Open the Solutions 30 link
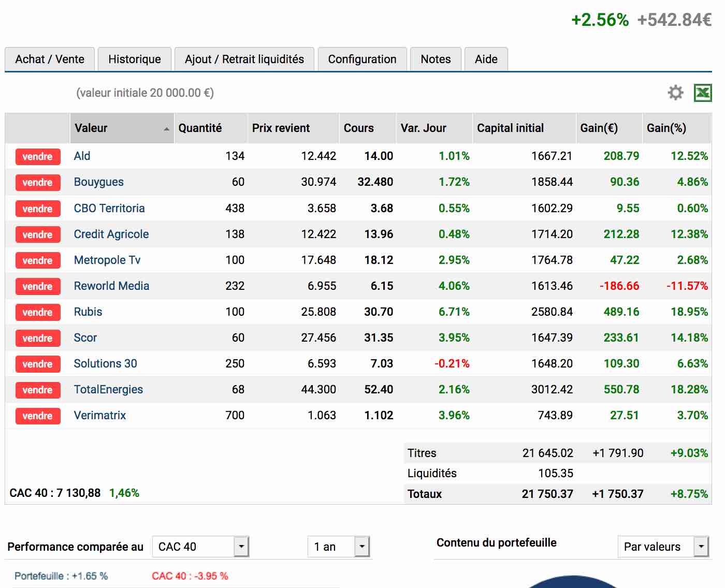Image resolution: width=725 pixels, height=588 pixels. 106,363
